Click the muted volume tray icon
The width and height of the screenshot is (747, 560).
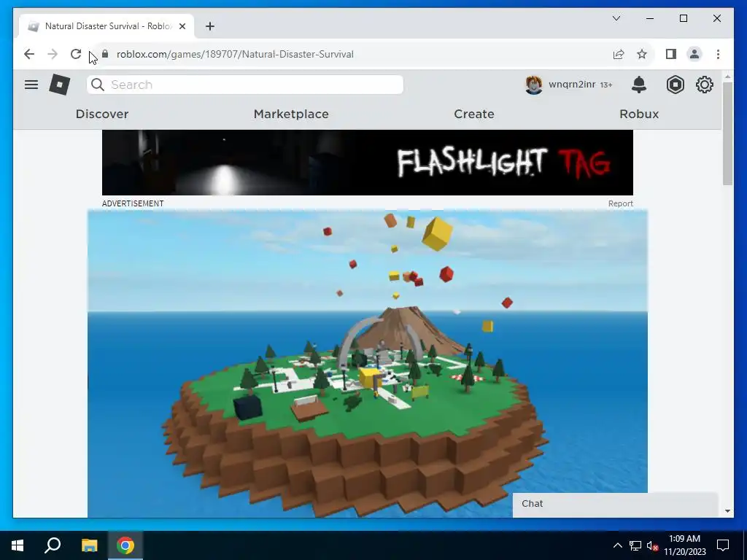653,545
